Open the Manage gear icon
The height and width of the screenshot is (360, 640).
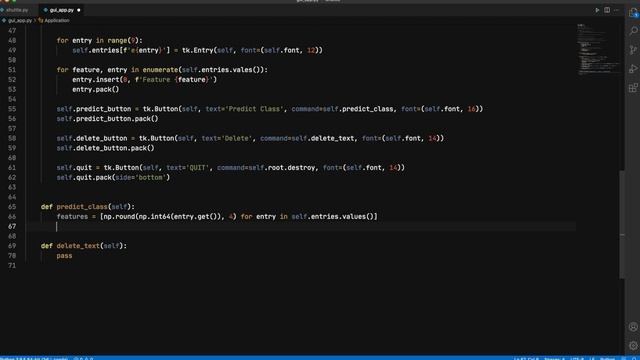633,345
